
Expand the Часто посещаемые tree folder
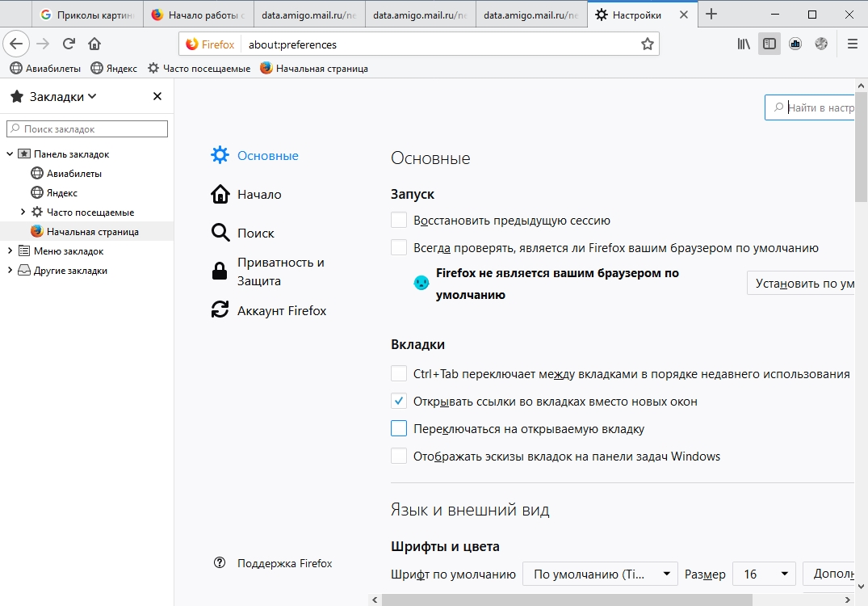23,212
